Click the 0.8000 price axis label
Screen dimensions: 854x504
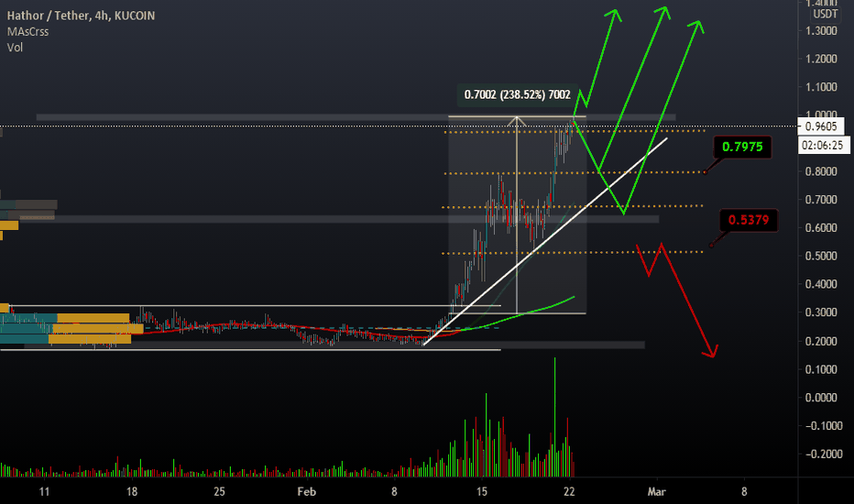[x=821, y=171]
